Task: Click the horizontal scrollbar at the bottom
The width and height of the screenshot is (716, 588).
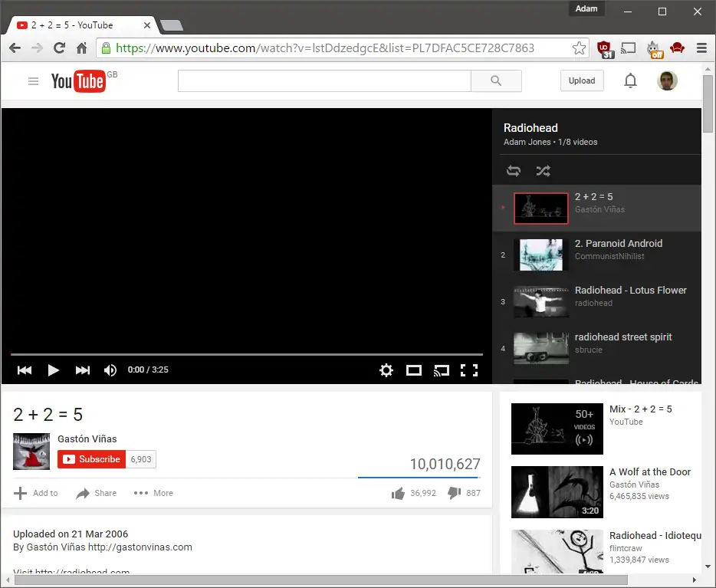Action: 321,580
